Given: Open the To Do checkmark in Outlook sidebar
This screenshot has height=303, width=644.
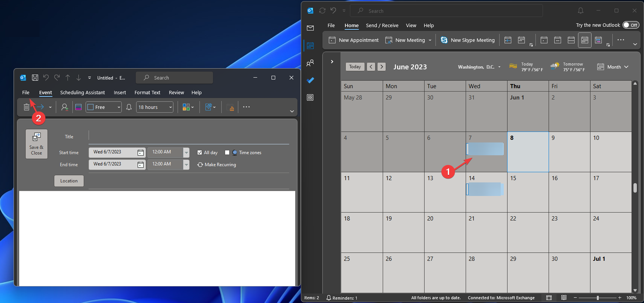Looking at the screenshot, I should coord(310,80).
